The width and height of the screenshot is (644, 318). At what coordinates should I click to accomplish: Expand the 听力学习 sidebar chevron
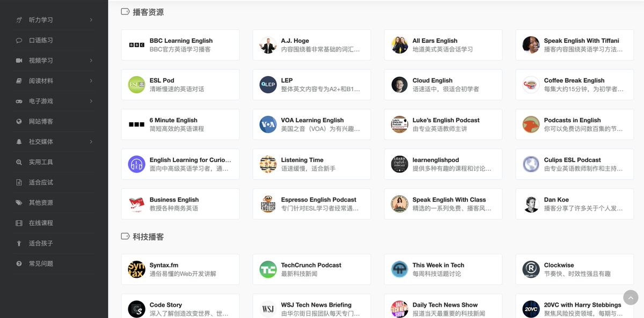91,20
